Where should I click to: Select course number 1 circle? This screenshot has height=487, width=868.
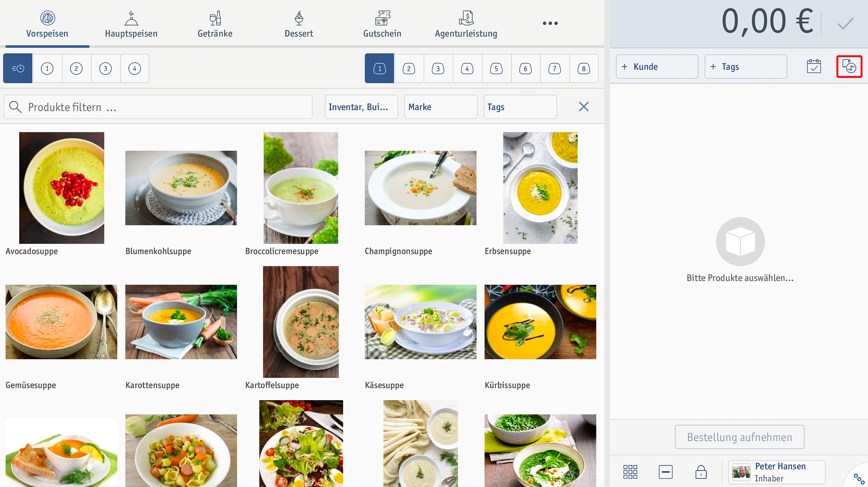click(x=47, y=68)
